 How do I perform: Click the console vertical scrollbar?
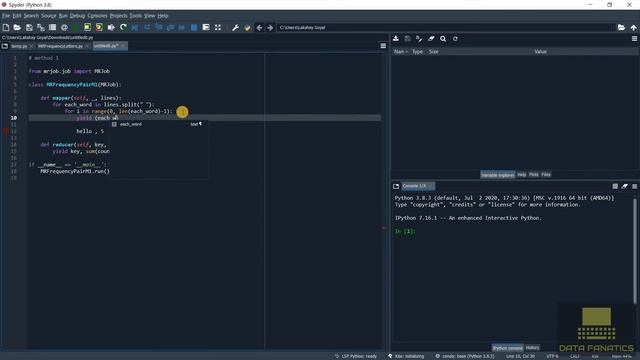coord(635,251)
